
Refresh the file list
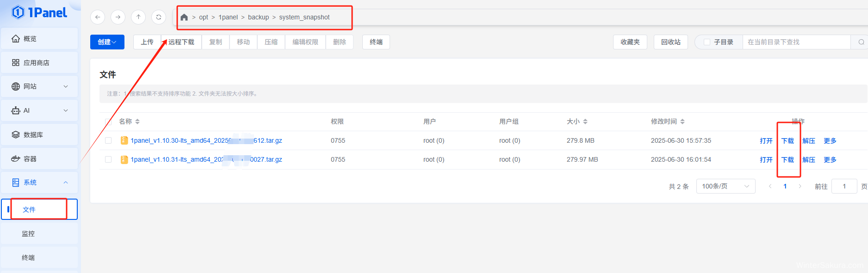(x=159, y=17)
